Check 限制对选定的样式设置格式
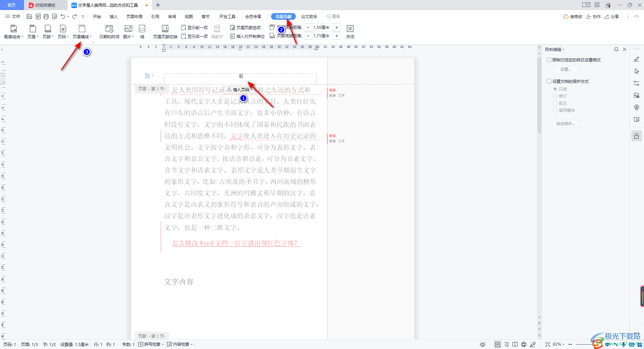The width and height of the screenshot is (644, 349). point(549,60)
